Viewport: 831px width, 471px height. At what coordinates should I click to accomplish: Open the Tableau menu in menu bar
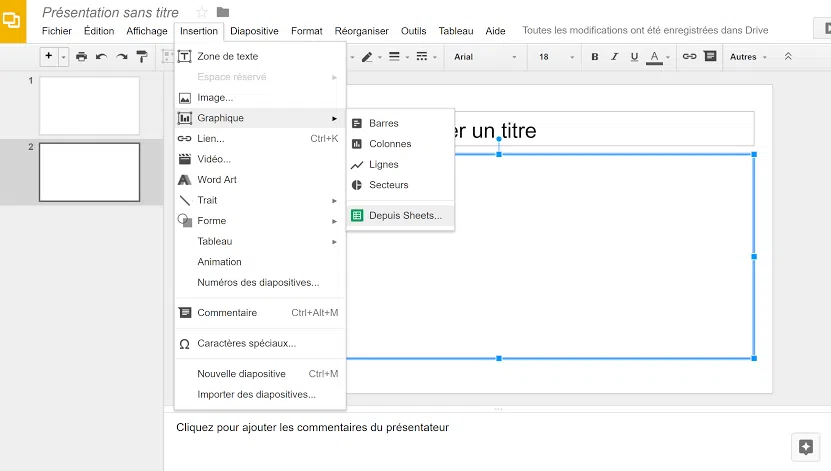coord(456,31)
